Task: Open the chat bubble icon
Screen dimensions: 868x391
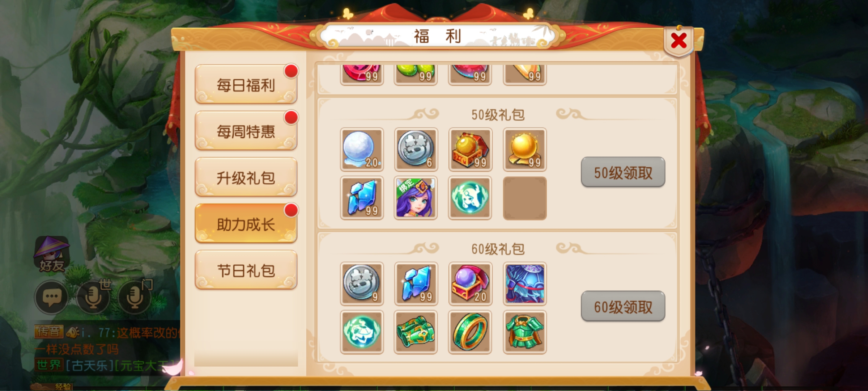Action: point(51,297)
